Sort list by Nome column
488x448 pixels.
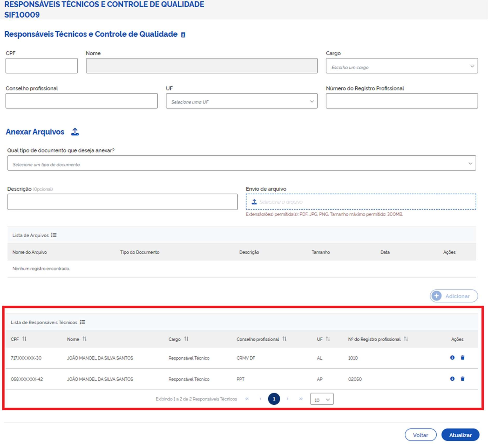pos(85,339)
